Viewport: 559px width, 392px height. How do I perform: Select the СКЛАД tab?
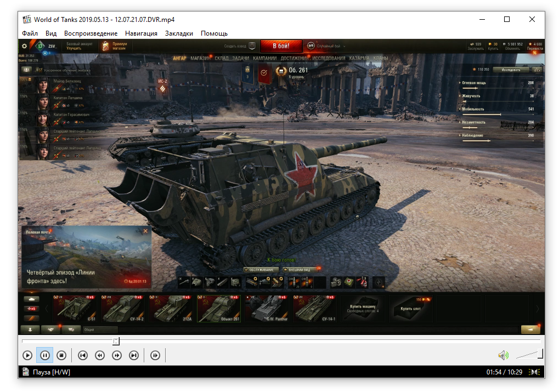pyautogui.click(x=222, y=58)
